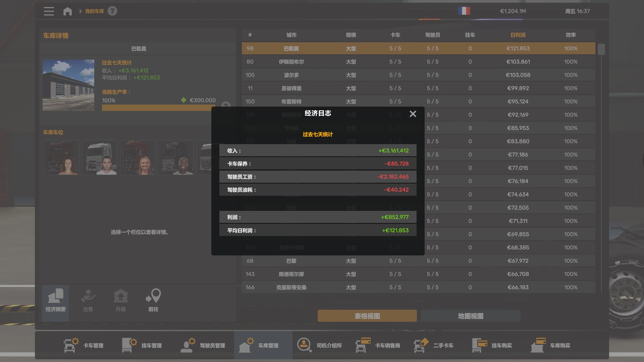Click the Go To (前往) garage icon
The image size is (644, 362).
(x=153, y=300)
